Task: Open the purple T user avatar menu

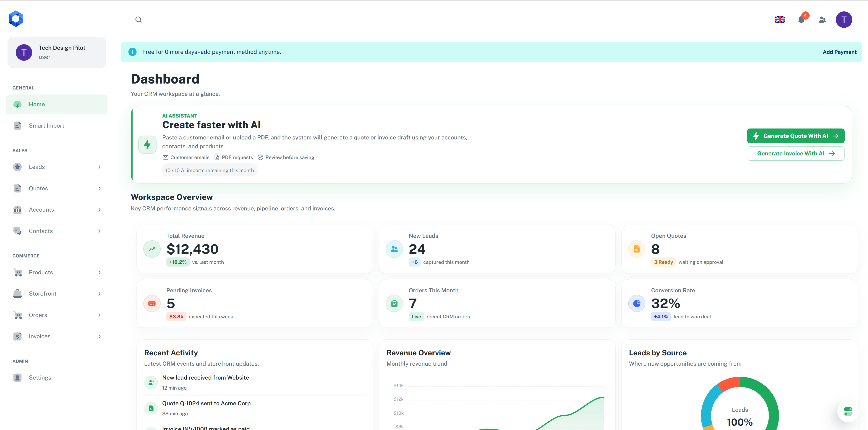Action: point(844,20)
